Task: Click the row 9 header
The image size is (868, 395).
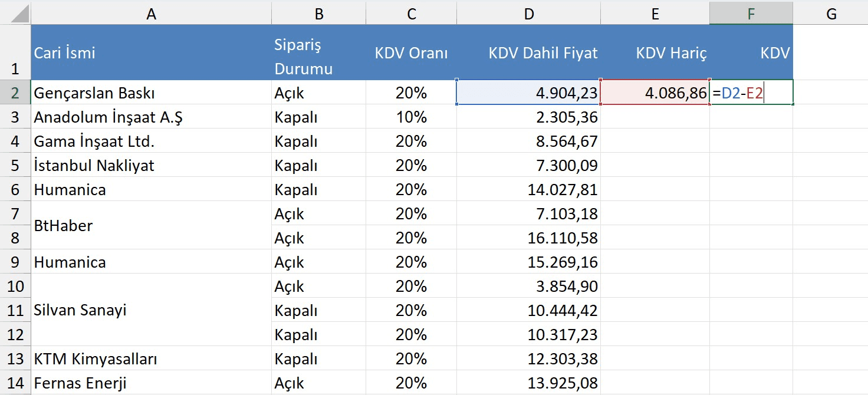Action: pos(15,262)
